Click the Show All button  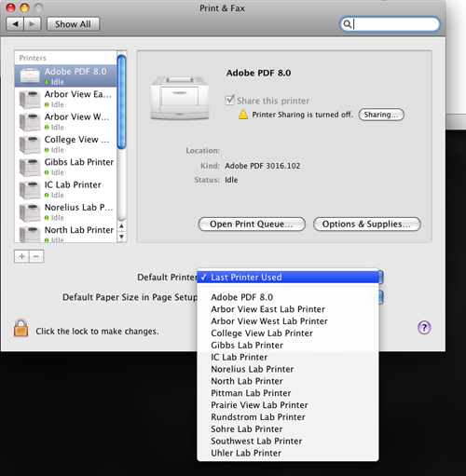click(x=73, y=24)
